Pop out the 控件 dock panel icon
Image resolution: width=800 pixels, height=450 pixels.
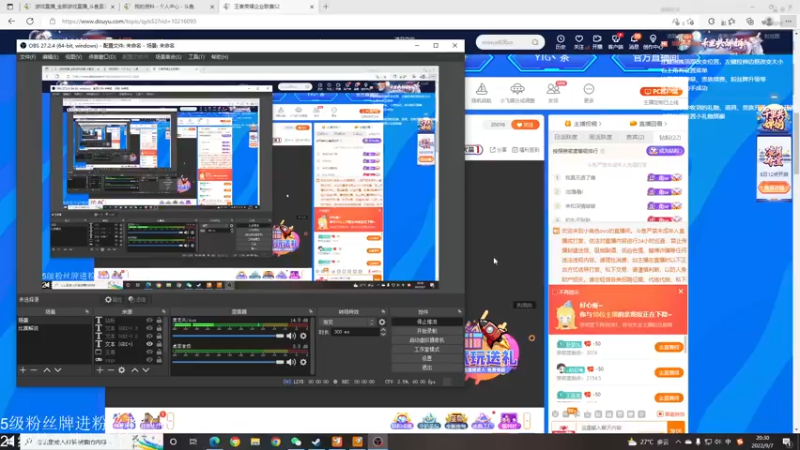459,311
